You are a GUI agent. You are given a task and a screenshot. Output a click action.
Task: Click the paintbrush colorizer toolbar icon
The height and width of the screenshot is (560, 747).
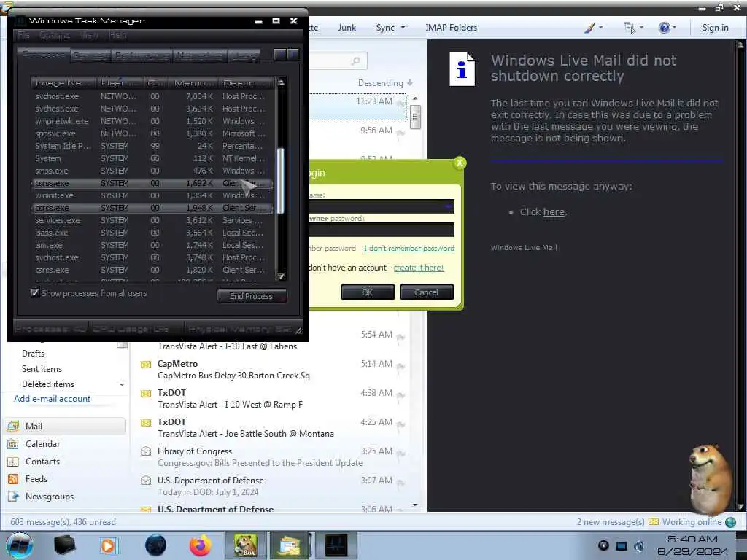589,28
